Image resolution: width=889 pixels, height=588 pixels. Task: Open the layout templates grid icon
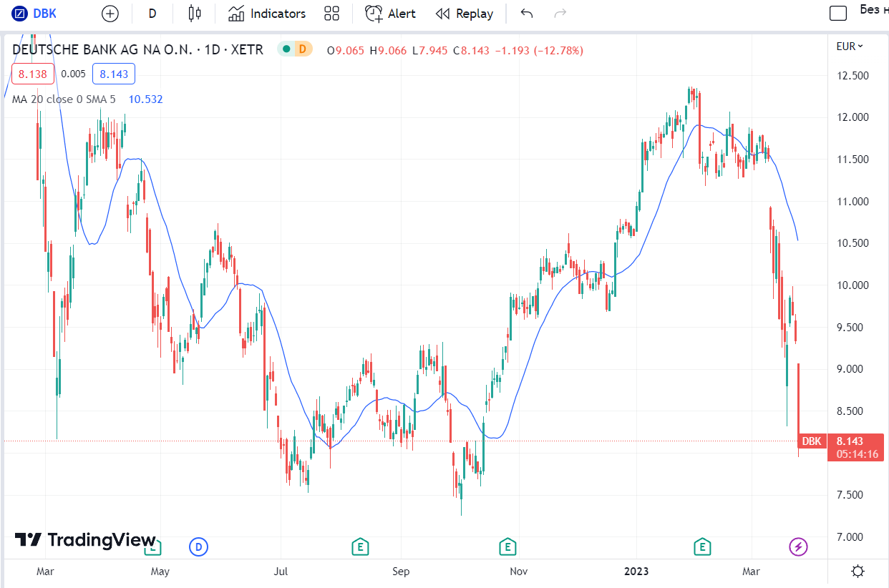tap(331, 14)
